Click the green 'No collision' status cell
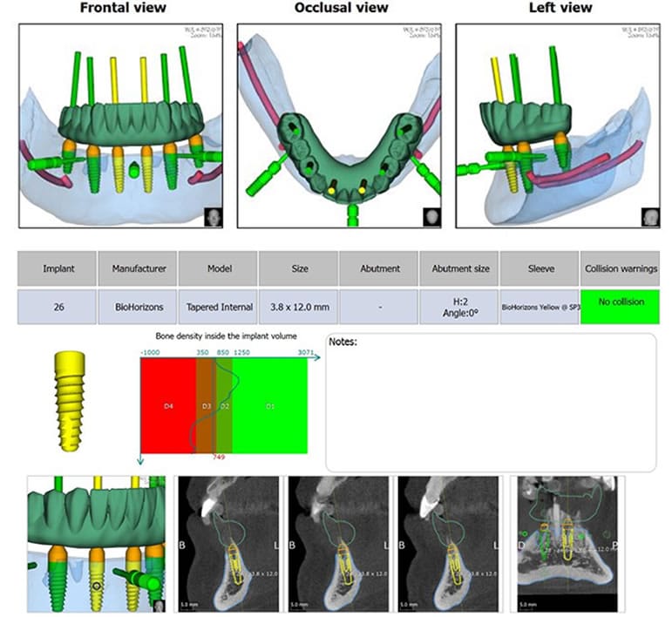 click(x=620, y=307)
